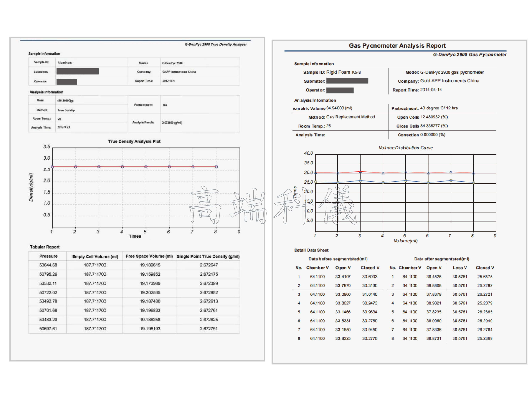Click Open Cells value '12.480932 (%)'
This screenshot has width=532, height=399.
tap(434, 117)
